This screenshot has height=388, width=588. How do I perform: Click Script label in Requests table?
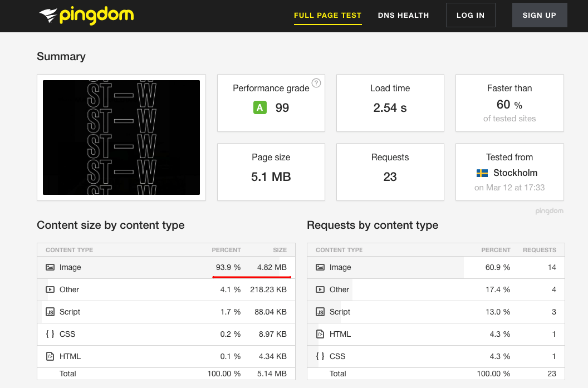coord(340,312)
